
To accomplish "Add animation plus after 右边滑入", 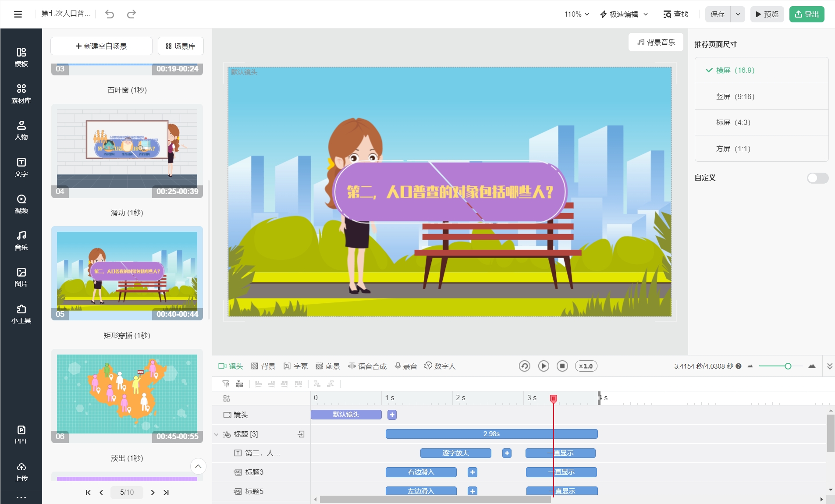I will [x=473, y=472].
